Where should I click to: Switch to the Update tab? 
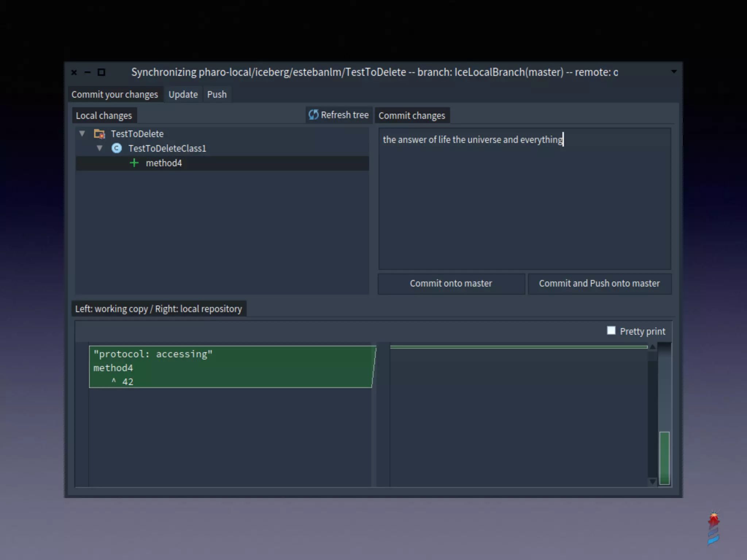tap(183, 94)
